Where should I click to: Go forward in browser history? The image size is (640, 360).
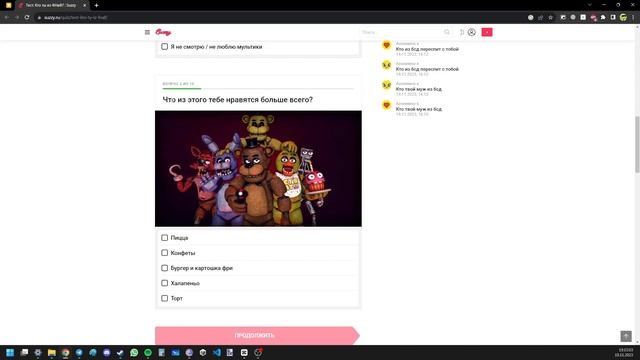tap(17, 18)
